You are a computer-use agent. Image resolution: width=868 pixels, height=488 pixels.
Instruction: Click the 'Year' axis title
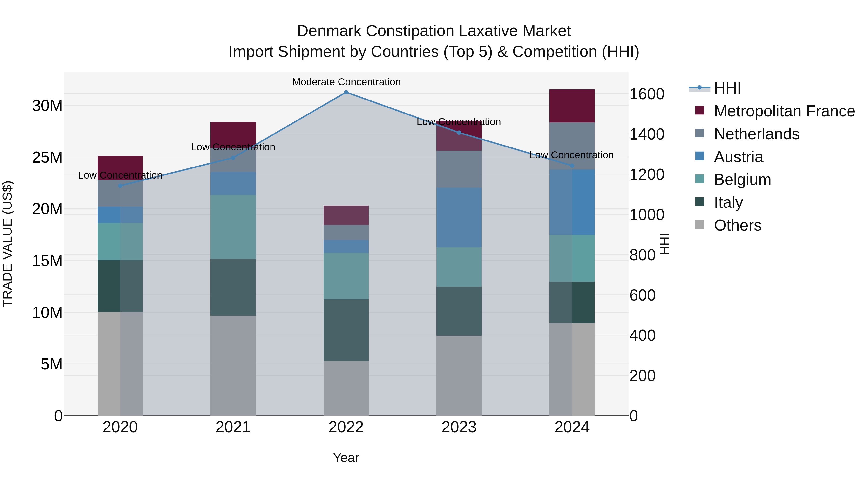(346, 458)
